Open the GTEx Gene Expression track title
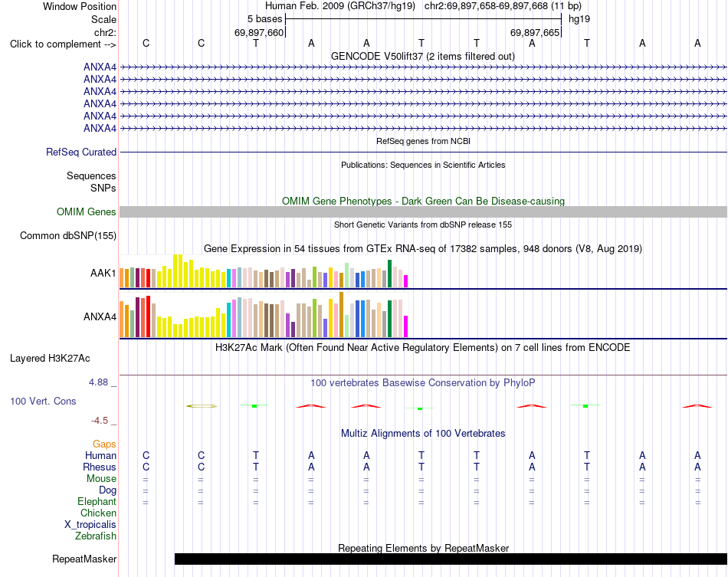Image resolution: width=728 pixels, height=577 pixels. tap(422, 248)
